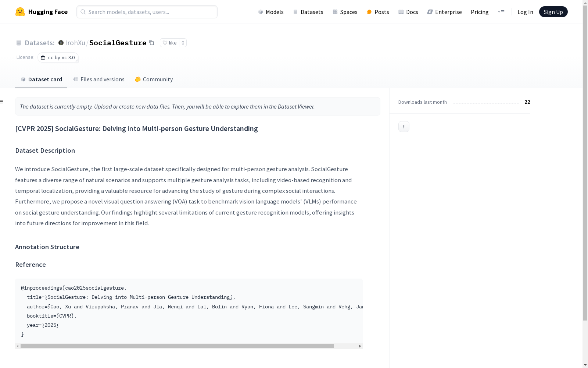588x368 pixels.
Task: Click the Sign Up button
Action: pyautogui.click(x=553, y=12)
